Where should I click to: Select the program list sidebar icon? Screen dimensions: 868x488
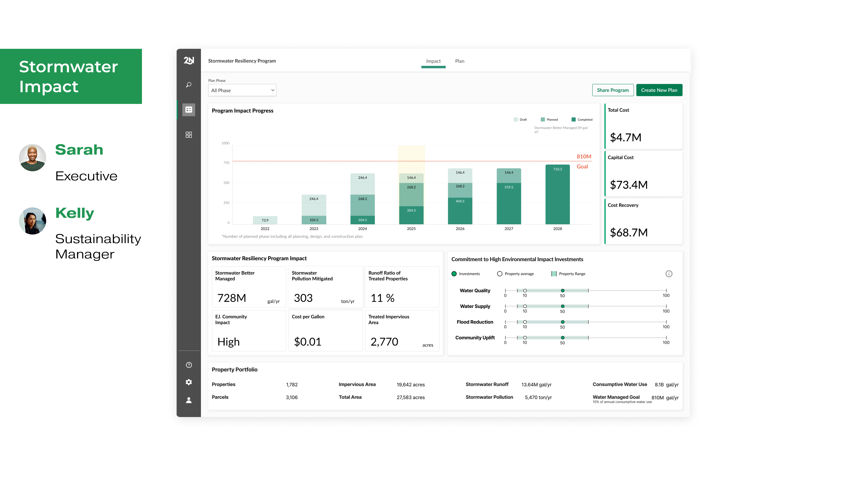click(189, 110)
